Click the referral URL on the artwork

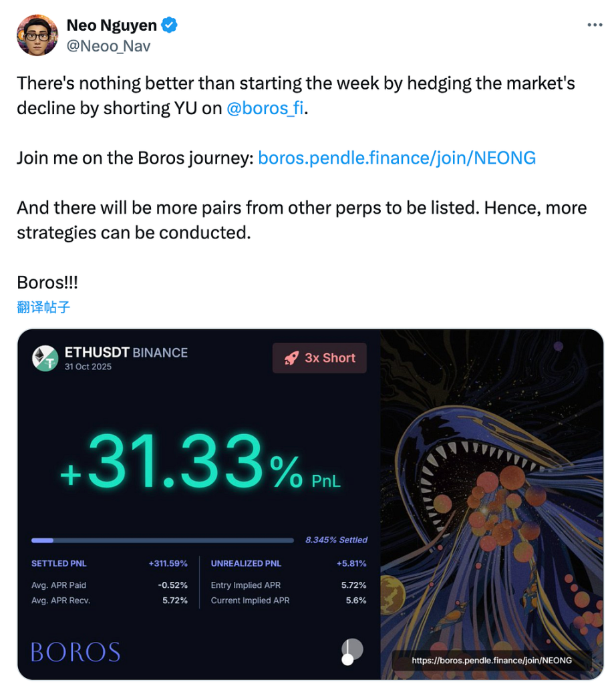click(x=492, y=660)
